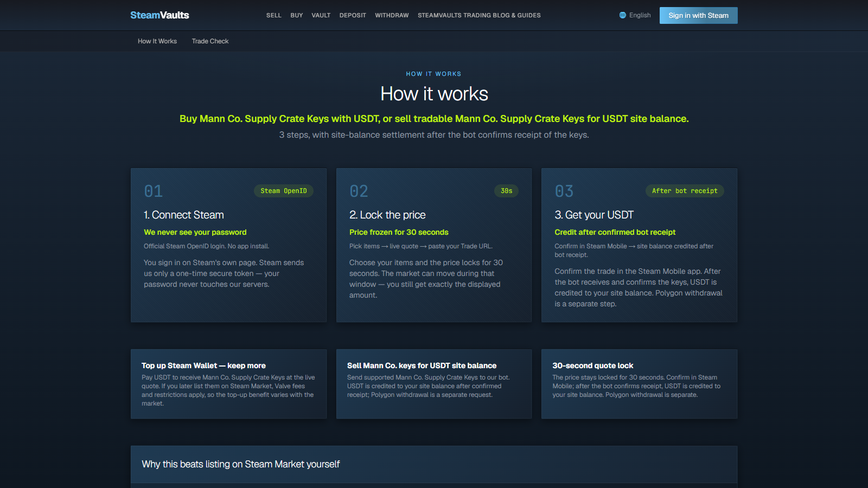
Task: Select the Trade Check tab
Action: (x=210, y=41)
